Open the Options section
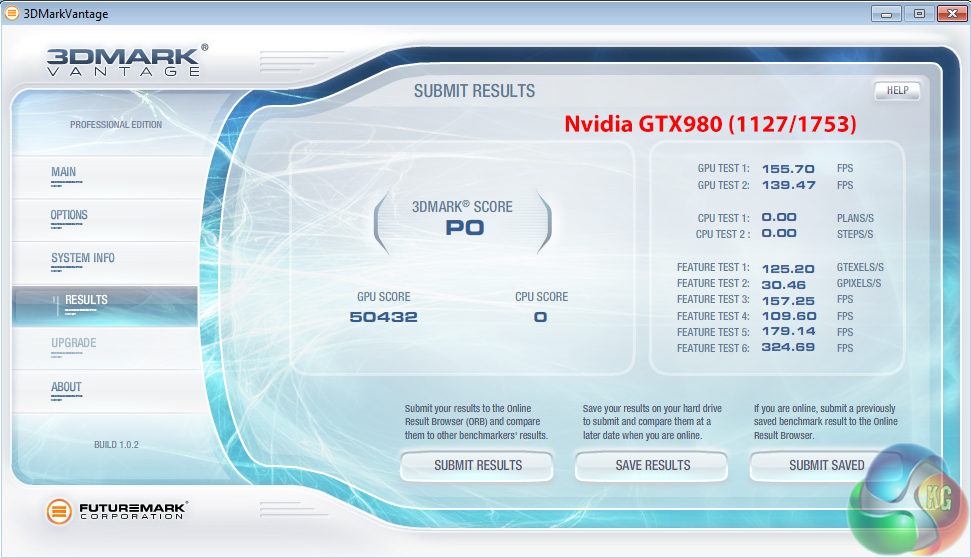 point(105,220)
